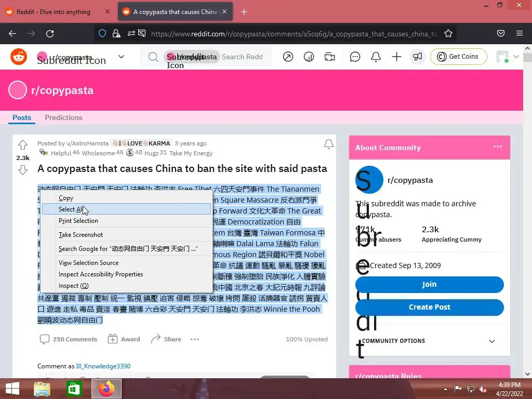The image size is (532, 399).
Task: Click the plus create post icon in header
Action: coord(396,57)
